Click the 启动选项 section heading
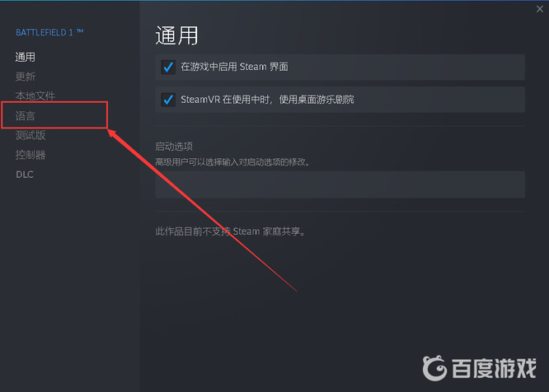The width and height of the screenshot is (549, 392). tap(174, 146)
